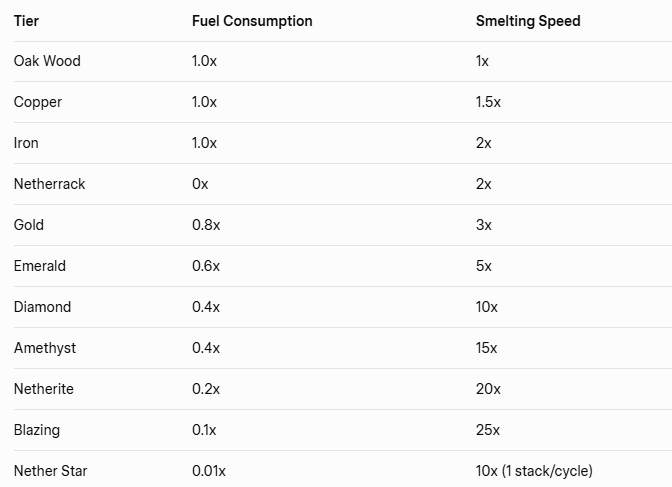The image size is (672, 487).
Task: Select the Diamond tier cell
Action: 42,307
